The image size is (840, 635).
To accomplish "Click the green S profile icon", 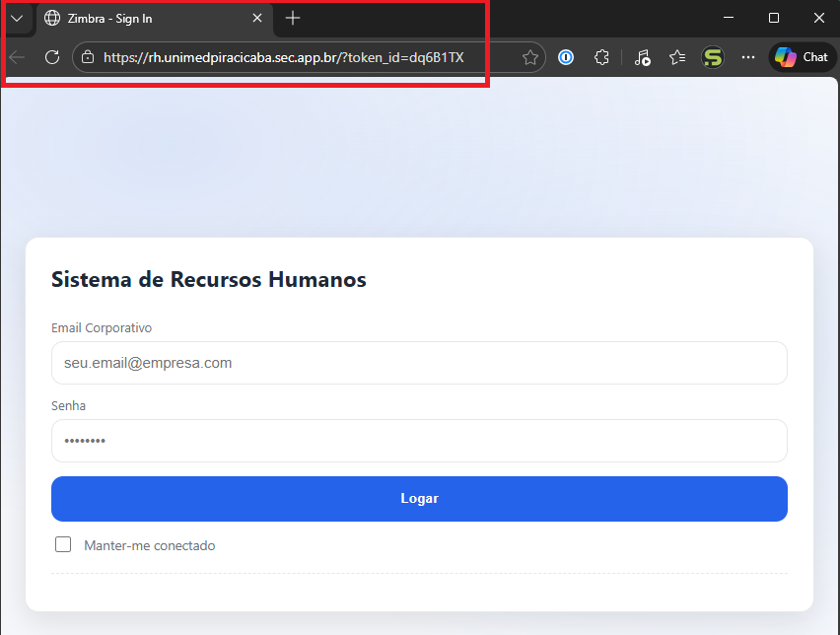I will pyautogui.click(x=713, y=57).
